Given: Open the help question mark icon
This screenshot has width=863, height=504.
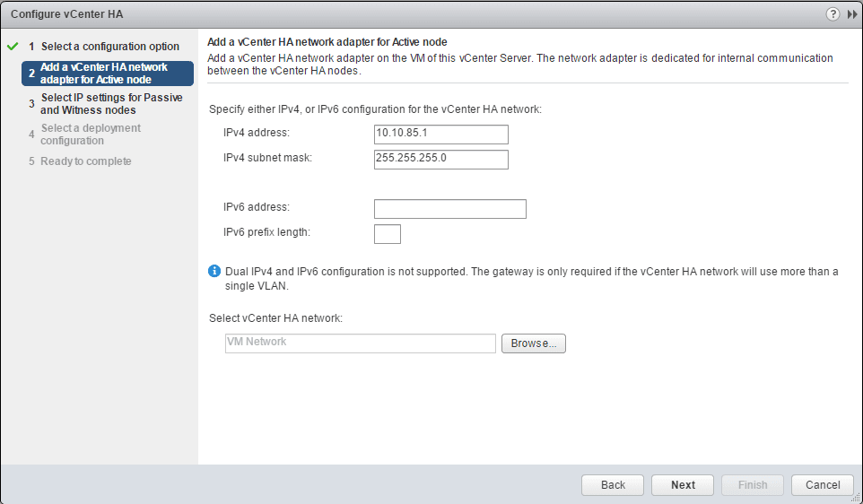Looking at the screenshot, I should (833, 14).
